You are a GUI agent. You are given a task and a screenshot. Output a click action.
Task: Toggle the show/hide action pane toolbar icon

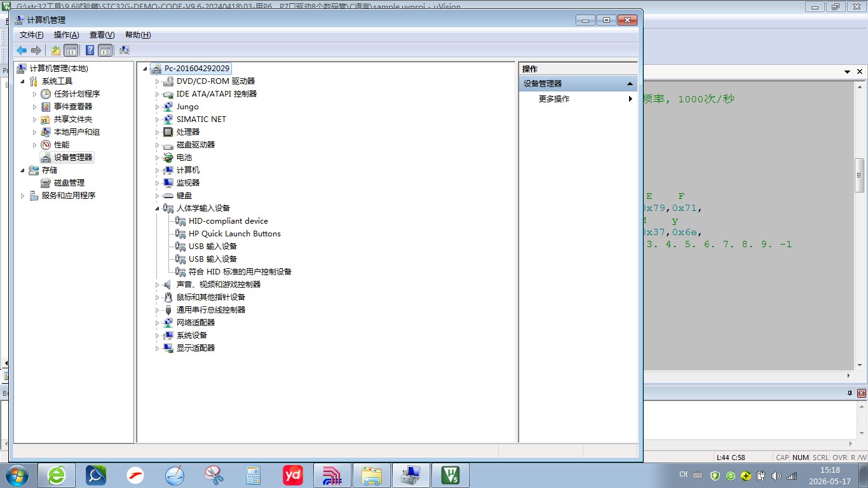105,50
